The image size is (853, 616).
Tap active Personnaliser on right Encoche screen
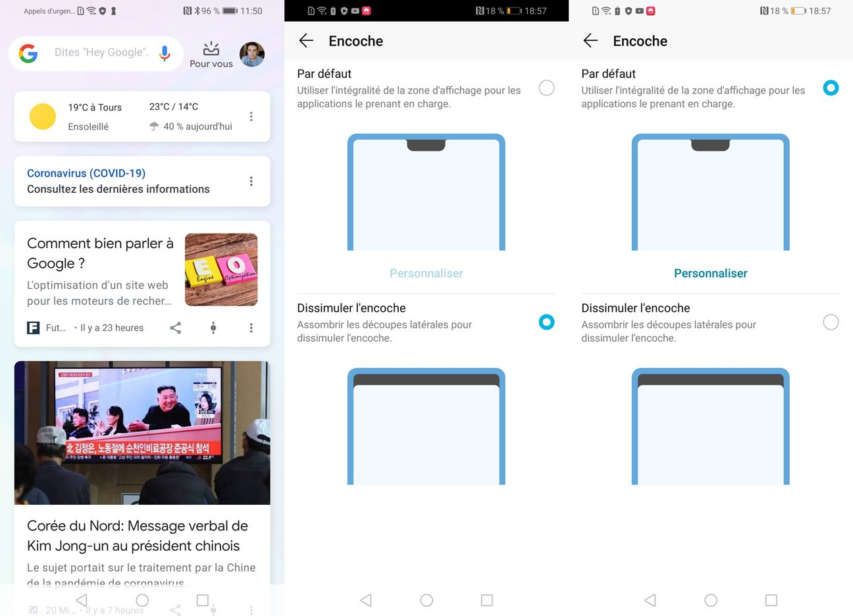coord(711,273)
